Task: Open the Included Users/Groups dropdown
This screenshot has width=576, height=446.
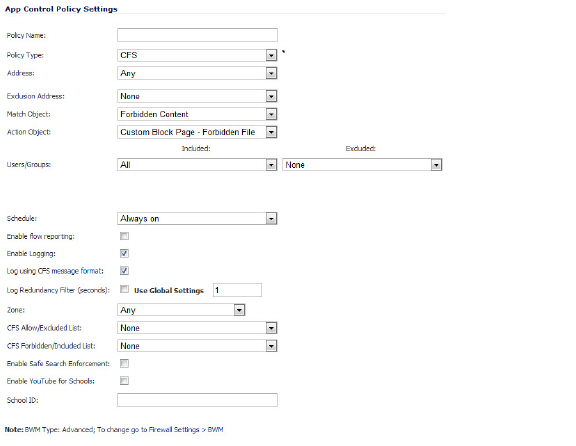Action: point(197,165)
